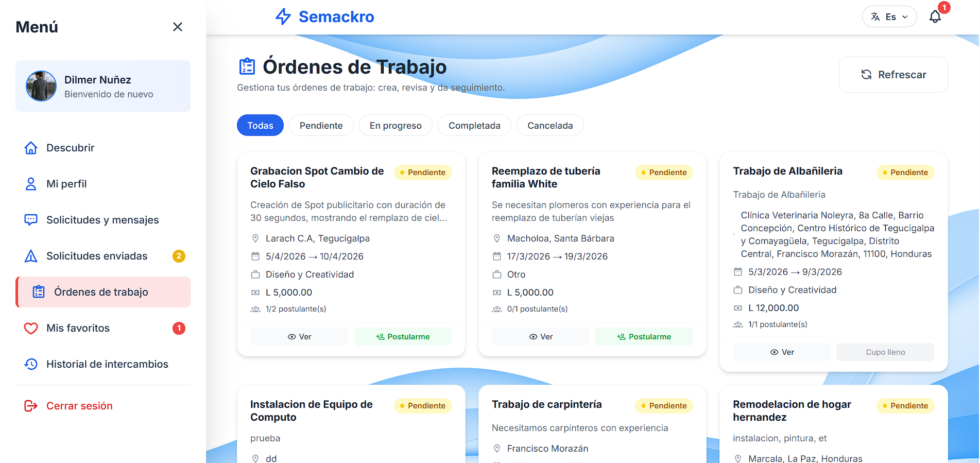The height and width of the screenshot is (463, 980).
Task: Open Solicitudes y mensajes
Action: coord(103,220)
